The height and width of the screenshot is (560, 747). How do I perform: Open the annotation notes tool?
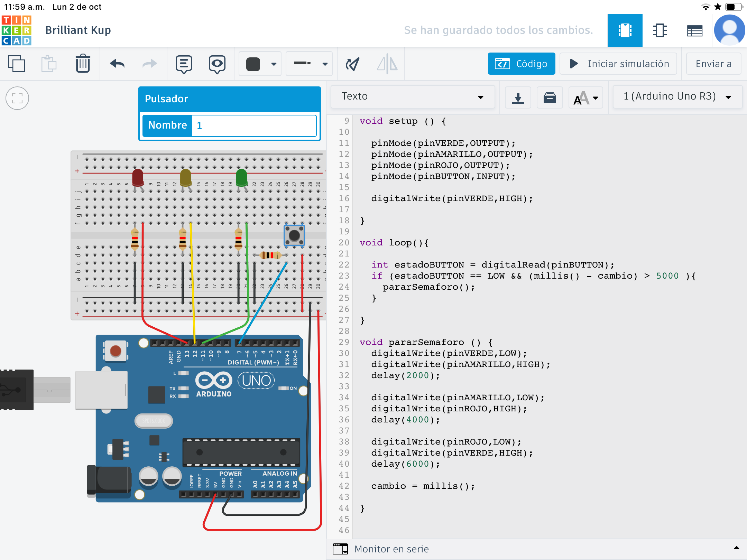click(x=184, y=64)
